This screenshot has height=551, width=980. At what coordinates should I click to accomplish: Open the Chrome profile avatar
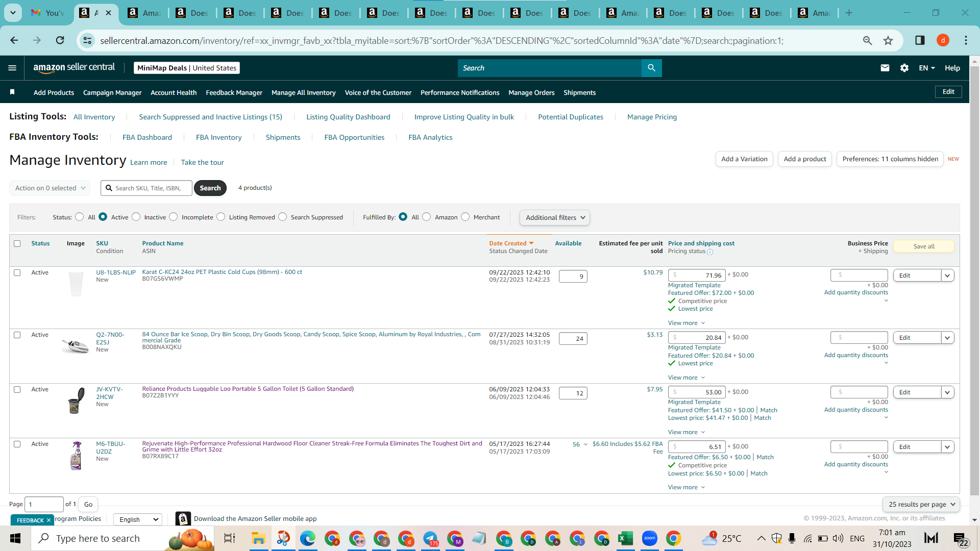[x=943, y=40]
